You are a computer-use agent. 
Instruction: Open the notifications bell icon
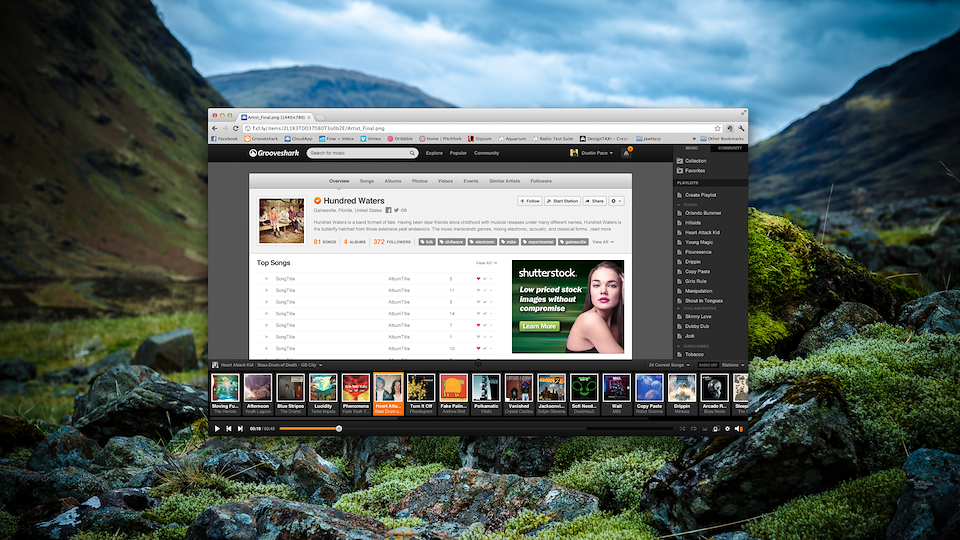click(627, 153)
